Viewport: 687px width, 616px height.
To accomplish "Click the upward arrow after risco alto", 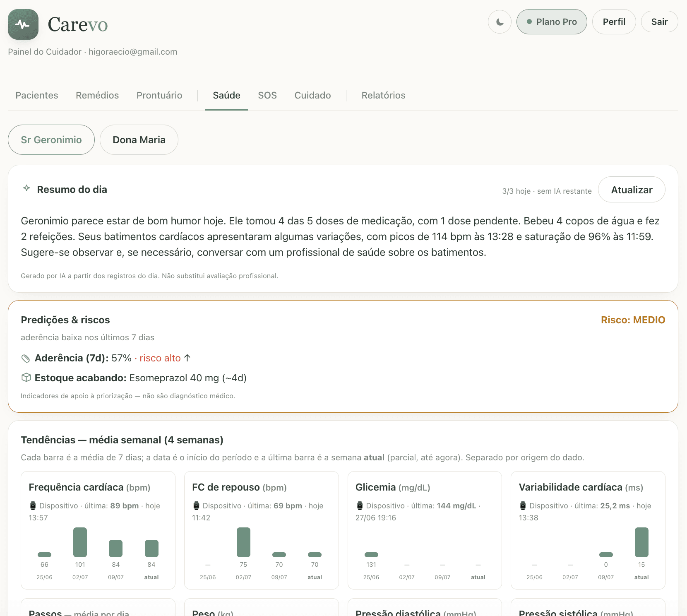I will pyautogui.click(x=187, y=358).
